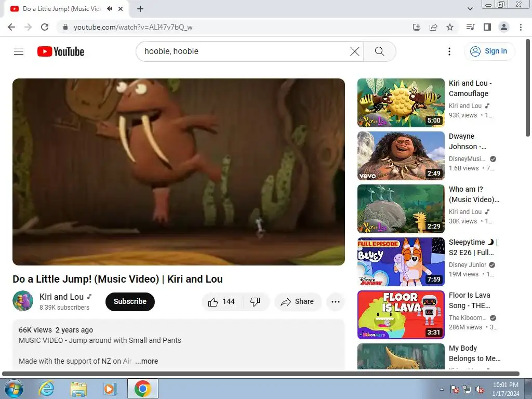Viewport: 532px width, 399px height.
Task: Clear the search box with X
Action: 354,51
